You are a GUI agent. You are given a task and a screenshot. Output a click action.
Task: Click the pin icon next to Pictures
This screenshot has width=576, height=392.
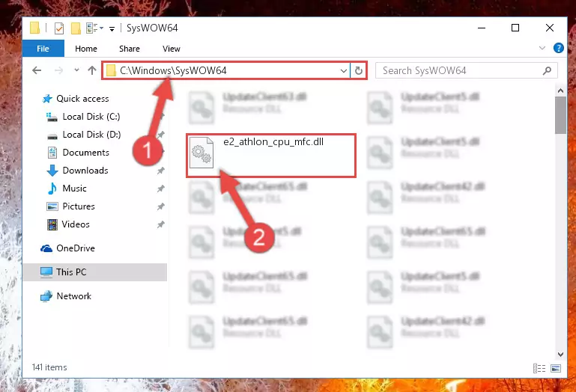tap(160, 206)
